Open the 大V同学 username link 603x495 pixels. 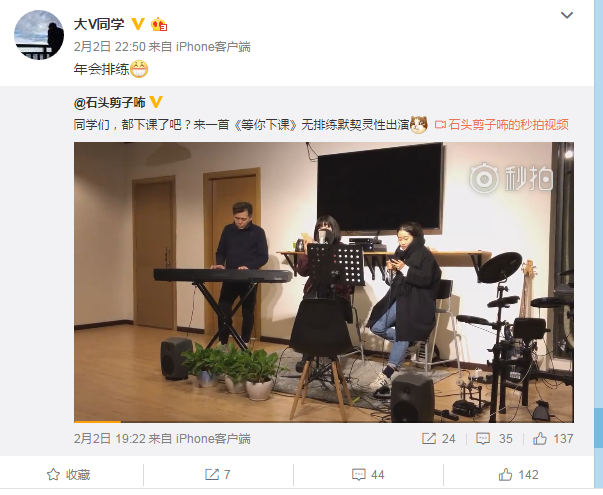[x=99, y=24]
